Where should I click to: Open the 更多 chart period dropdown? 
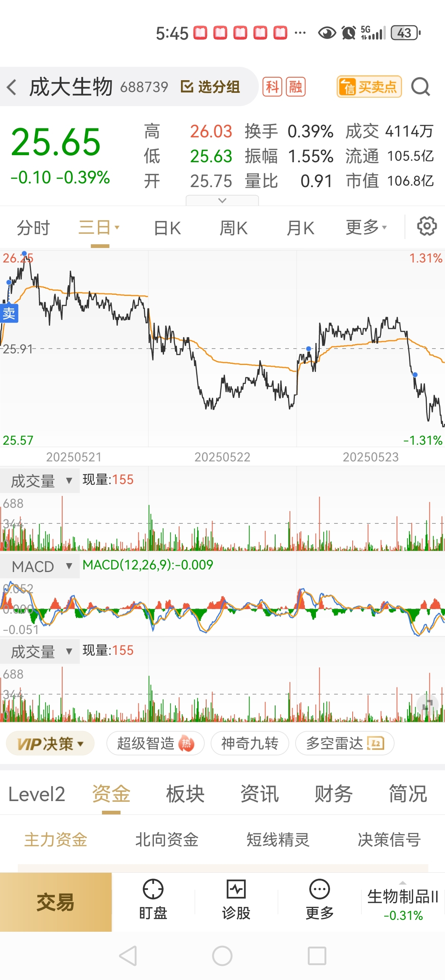click(366, 228)
